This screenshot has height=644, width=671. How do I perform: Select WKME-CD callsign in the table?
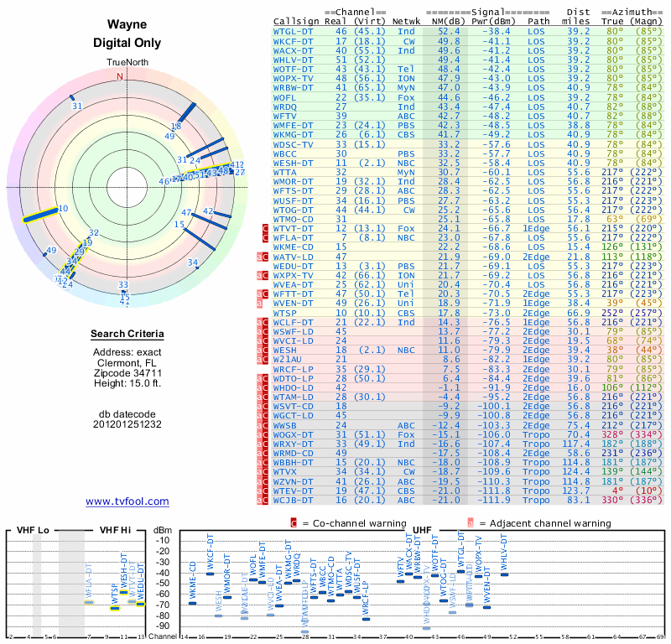(x=293, y=247)
